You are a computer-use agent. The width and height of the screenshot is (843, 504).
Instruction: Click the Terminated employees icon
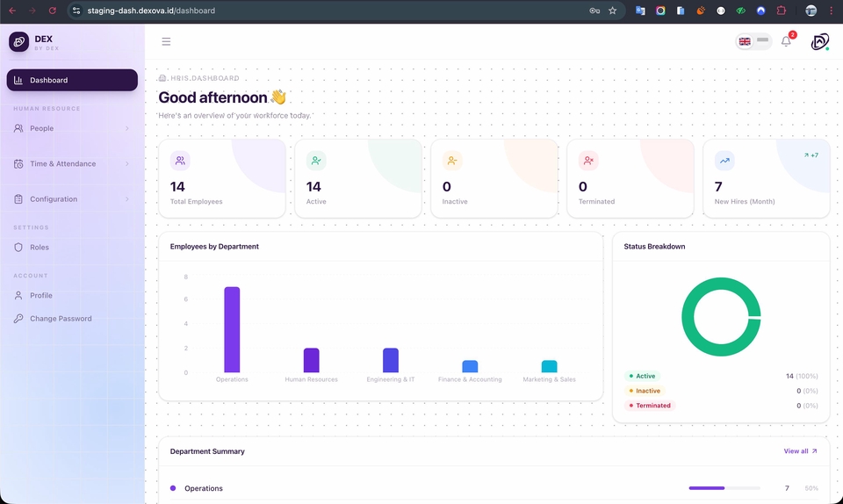click(588, 160)
